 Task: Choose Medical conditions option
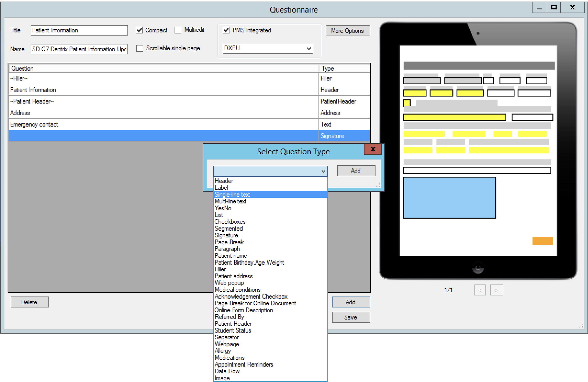(x=270, y=290)
